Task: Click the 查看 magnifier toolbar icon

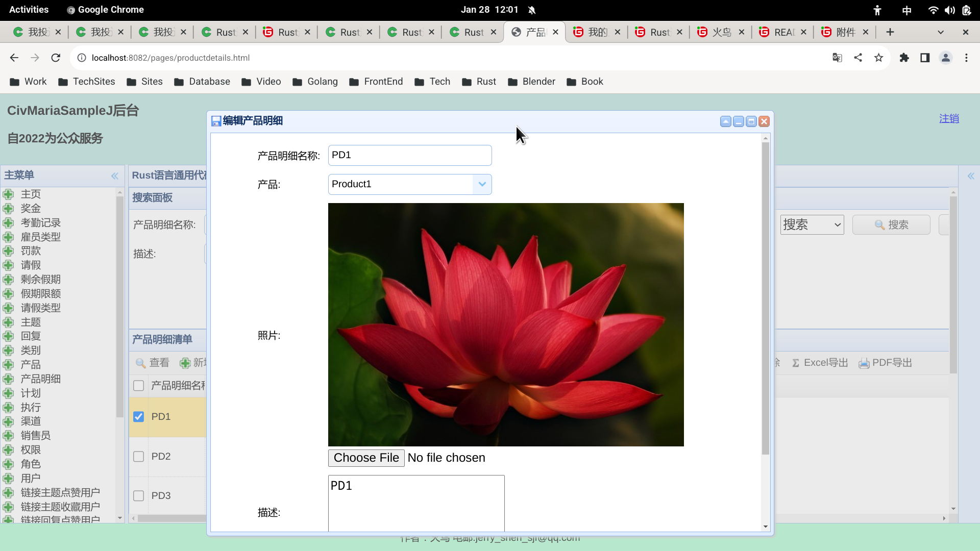Action: (141, 363)
